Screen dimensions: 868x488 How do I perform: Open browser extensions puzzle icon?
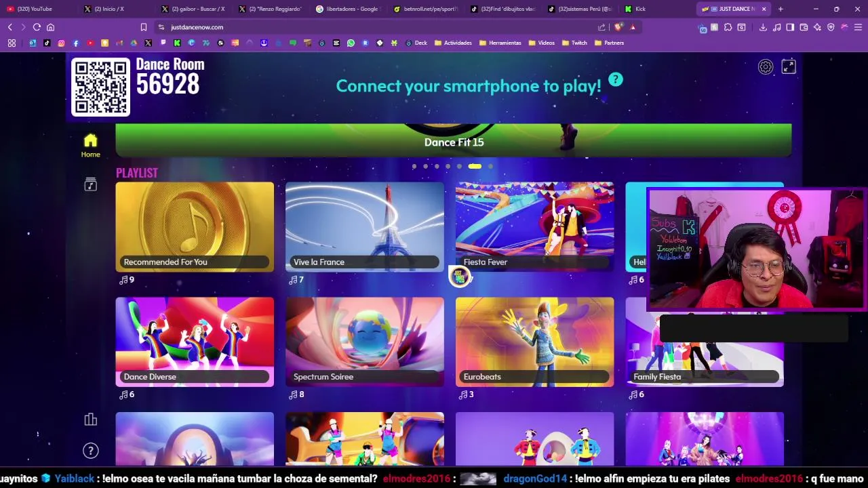pyautogui.click(x=728, y=27)
